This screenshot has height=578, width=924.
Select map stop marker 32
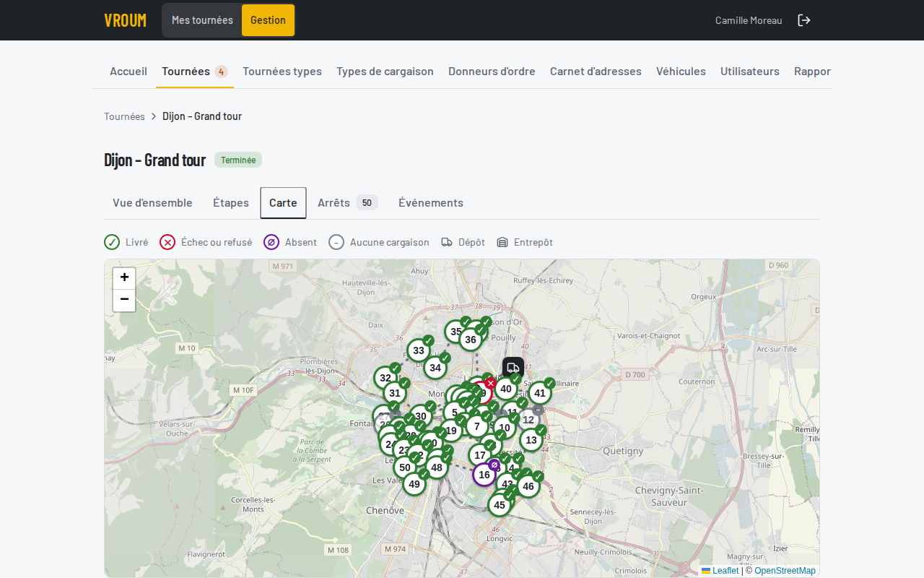385,378
